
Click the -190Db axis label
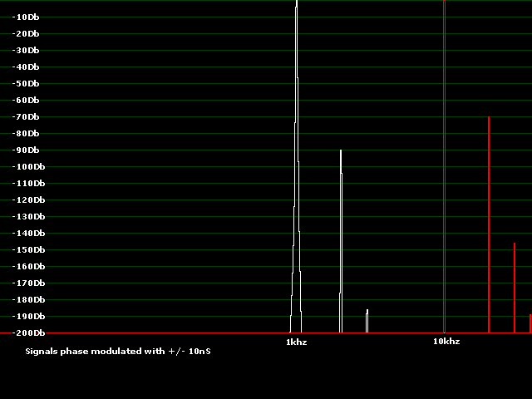click(x=28, y=316)
